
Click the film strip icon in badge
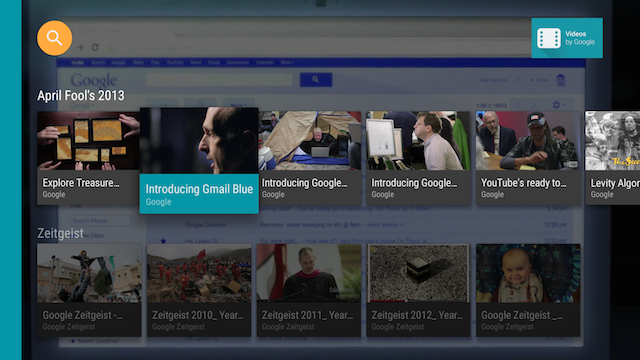(549, 38)
